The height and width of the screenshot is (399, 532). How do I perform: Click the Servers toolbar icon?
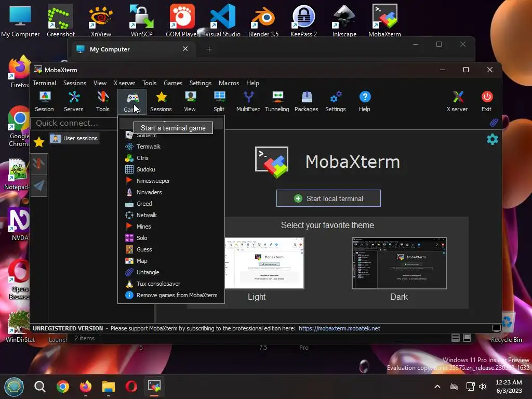click(x=74, y=101)
